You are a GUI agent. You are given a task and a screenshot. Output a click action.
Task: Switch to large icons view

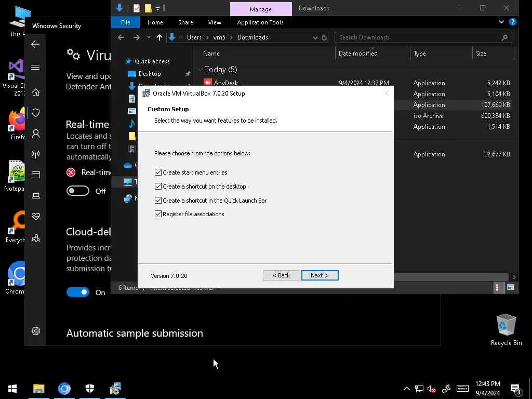[x=510, y=288]
